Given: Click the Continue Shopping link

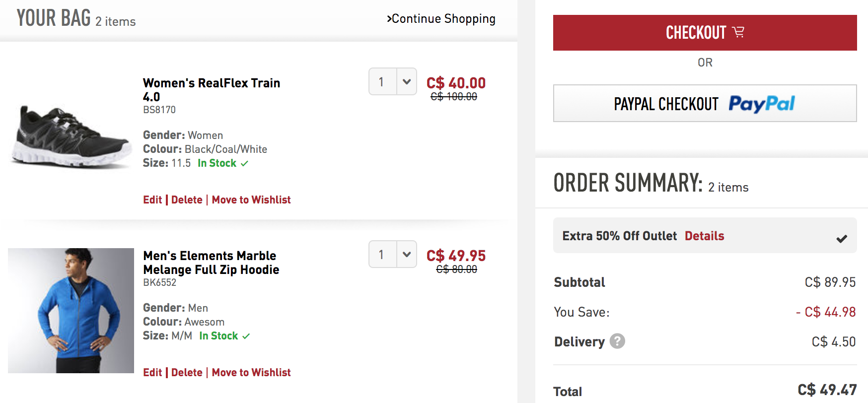Looking at the screenshot, I should (441, 19).
